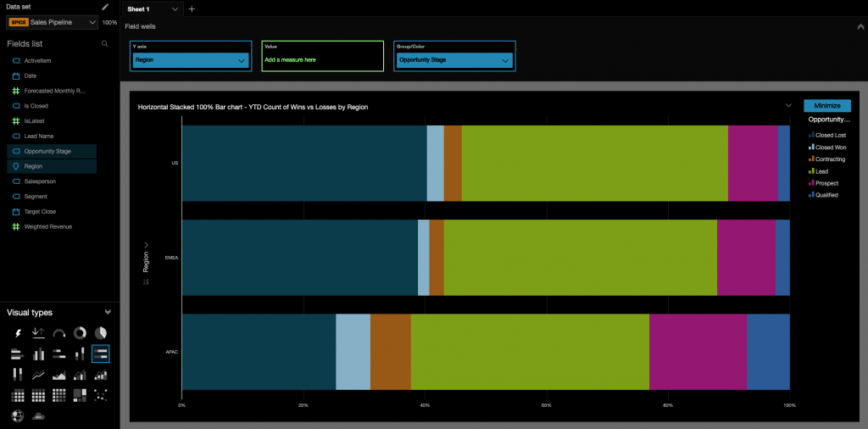Select the line chart visual type
Image resolution: width=868 pixels, height=429 pixels.
tap(38, 374)
